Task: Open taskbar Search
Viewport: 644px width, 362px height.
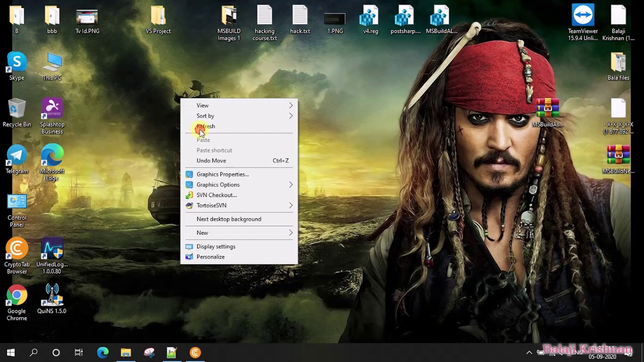Action: coord(34,352)
